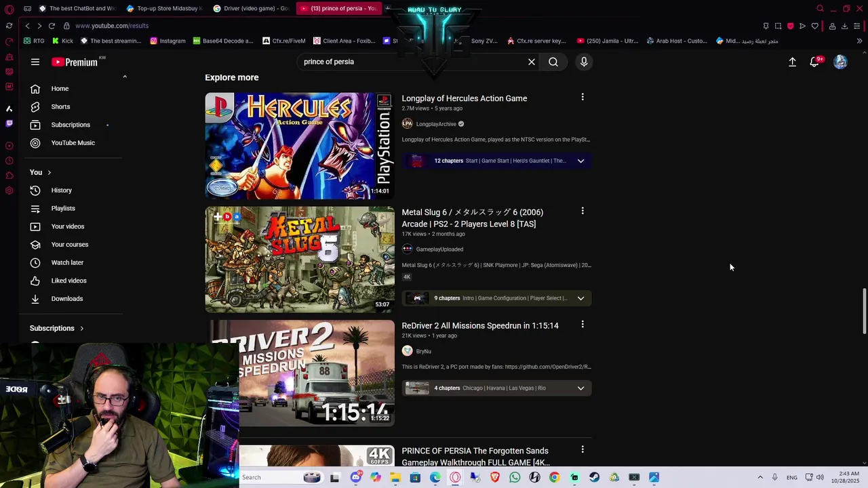Open Metal Slug 6 Arcade video title
The height and width of the screenshot is (488, 868).
(x=473, y=218)
